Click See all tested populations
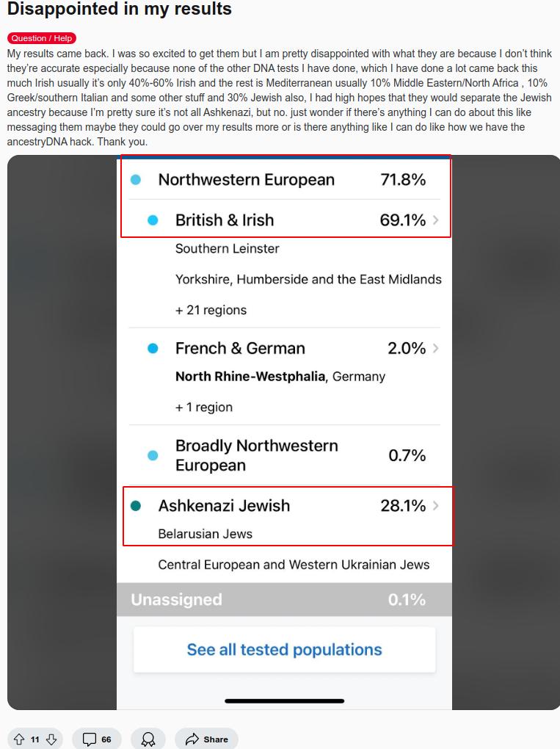This screenshot has height=749, width=560. [284, 650]
